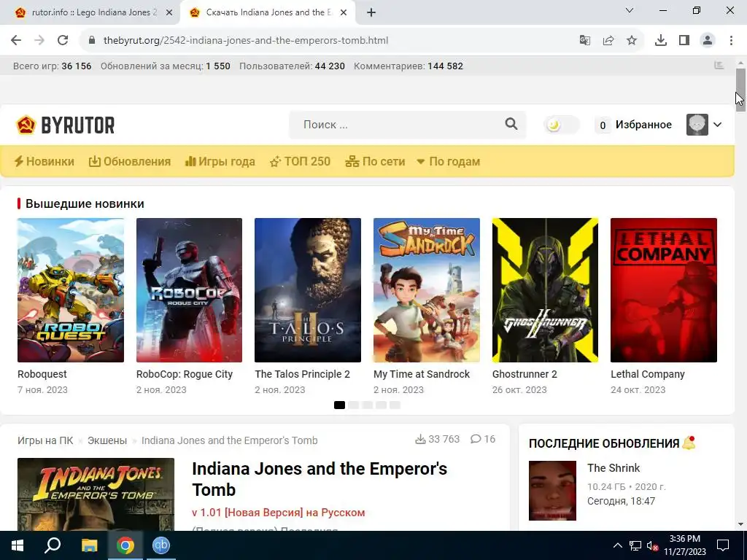Screen dimensions: 747x560
Task: Open the Обновления menu item
Action: point(130,161)
